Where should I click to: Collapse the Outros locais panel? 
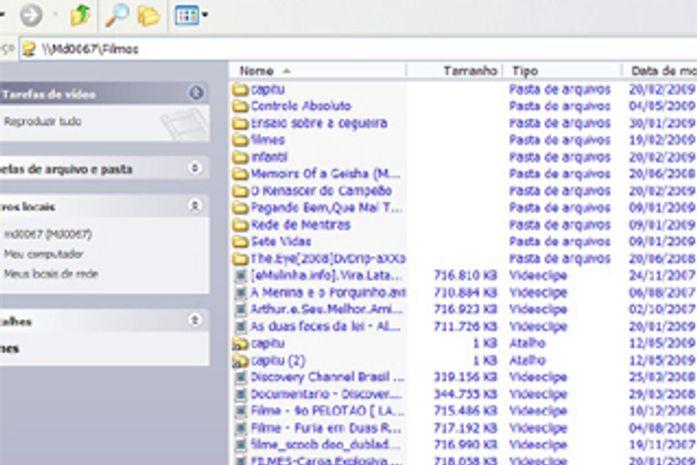195,206
